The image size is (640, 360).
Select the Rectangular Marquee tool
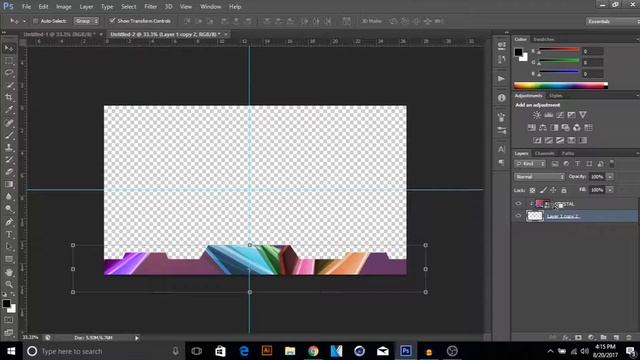point(9,61)
